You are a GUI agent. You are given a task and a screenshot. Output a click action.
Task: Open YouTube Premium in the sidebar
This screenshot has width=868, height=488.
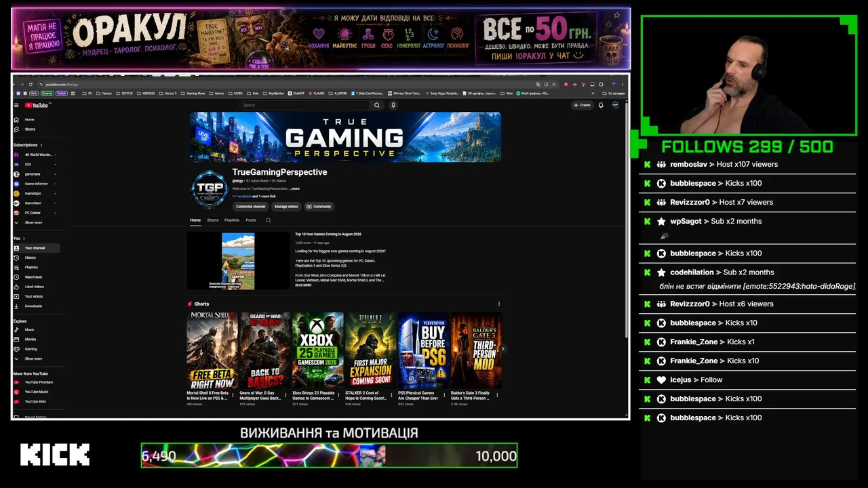tap(35, 382)
